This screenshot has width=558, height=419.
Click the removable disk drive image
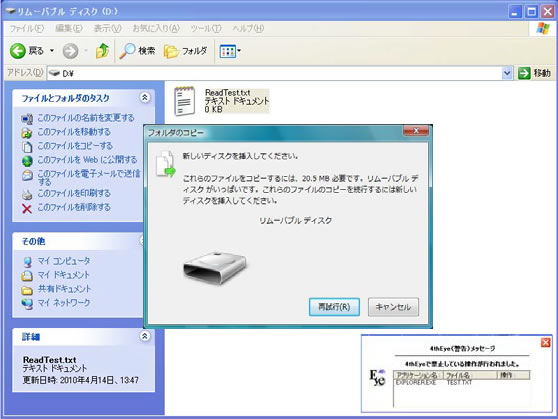tap(215, 268)
